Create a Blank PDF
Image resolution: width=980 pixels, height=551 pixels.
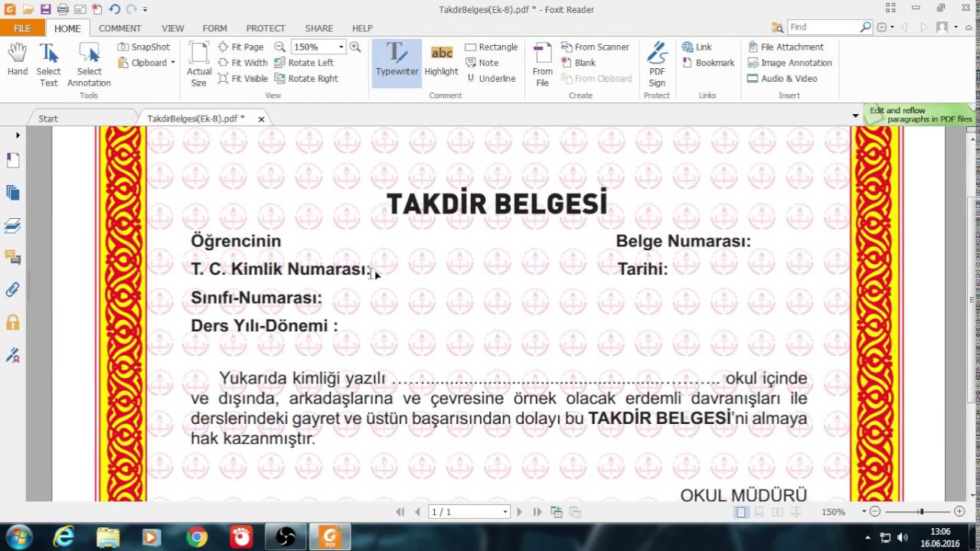[x=578, y=63]
